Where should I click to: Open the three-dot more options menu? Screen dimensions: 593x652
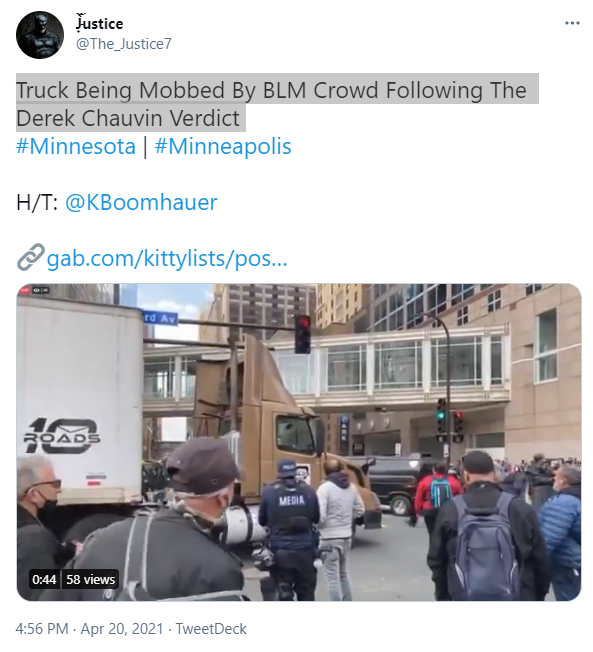pos(572,23)
